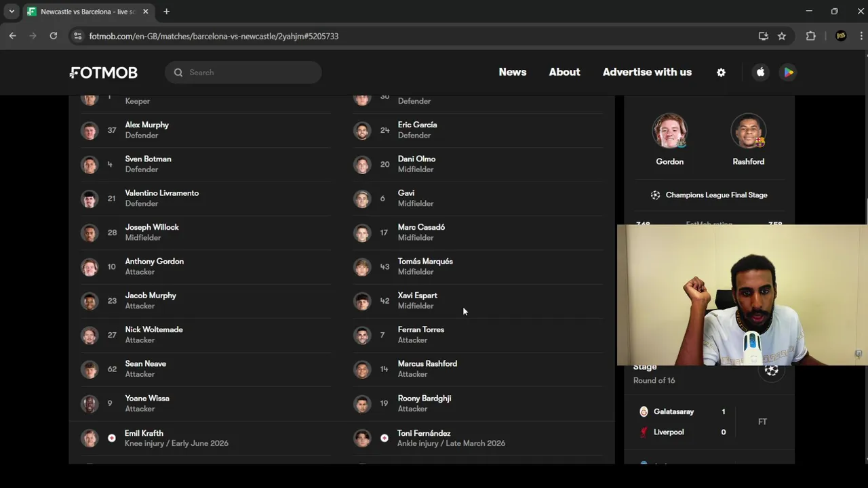
Task: Select Tomás Marqués in the squad list
Action: pos(479,266)
